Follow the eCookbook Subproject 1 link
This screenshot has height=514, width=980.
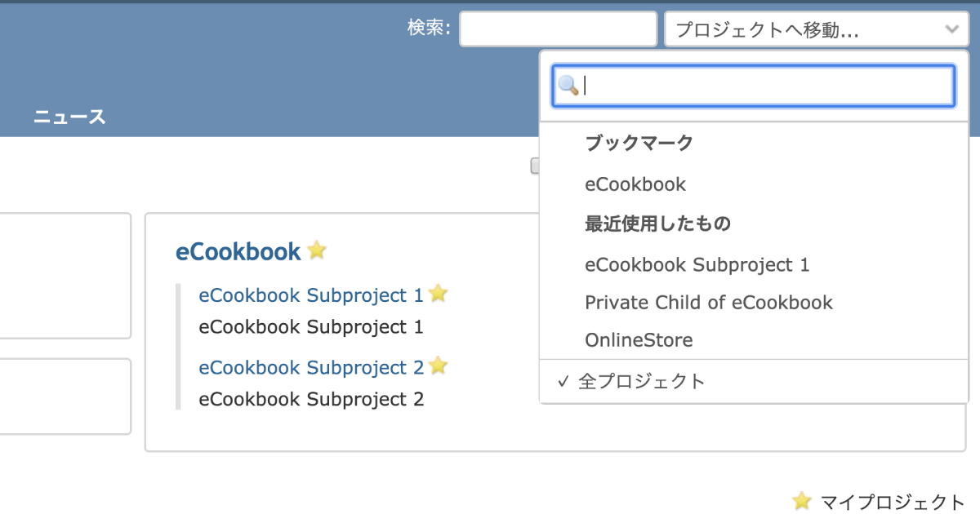click(311, 295)
